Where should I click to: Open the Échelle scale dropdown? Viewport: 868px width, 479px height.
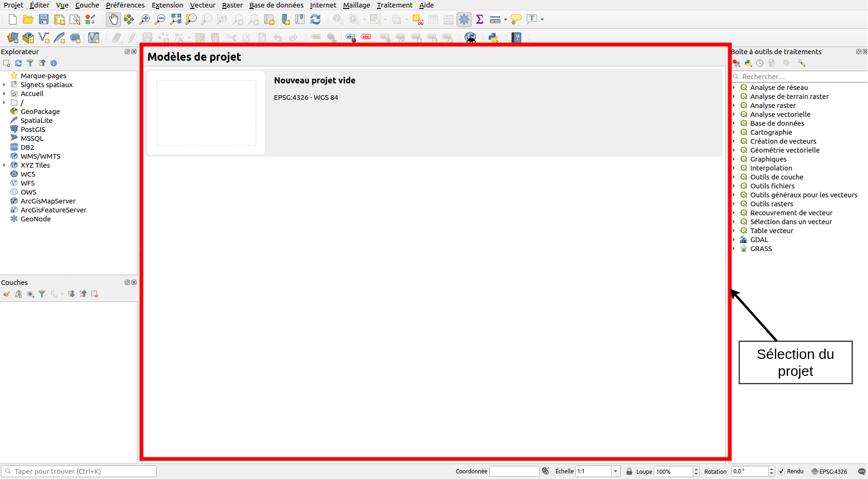tap(615, 471)
